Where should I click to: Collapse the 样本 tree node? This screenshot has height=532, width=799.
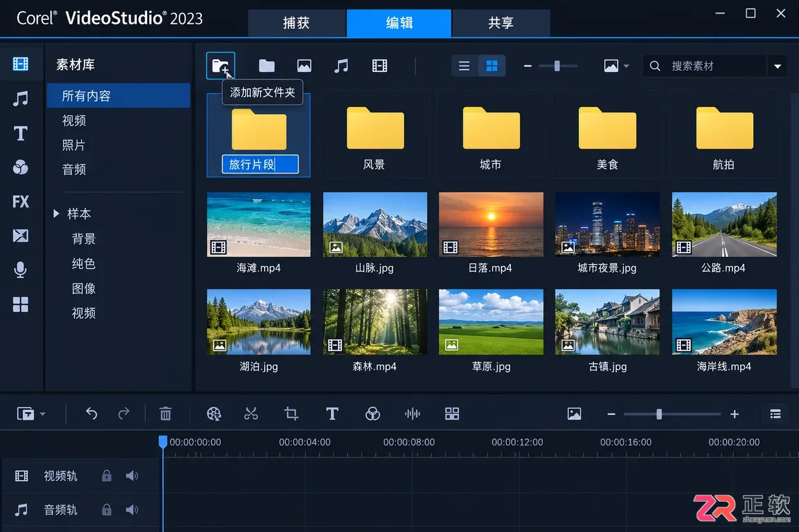click(x=57, y=213)
